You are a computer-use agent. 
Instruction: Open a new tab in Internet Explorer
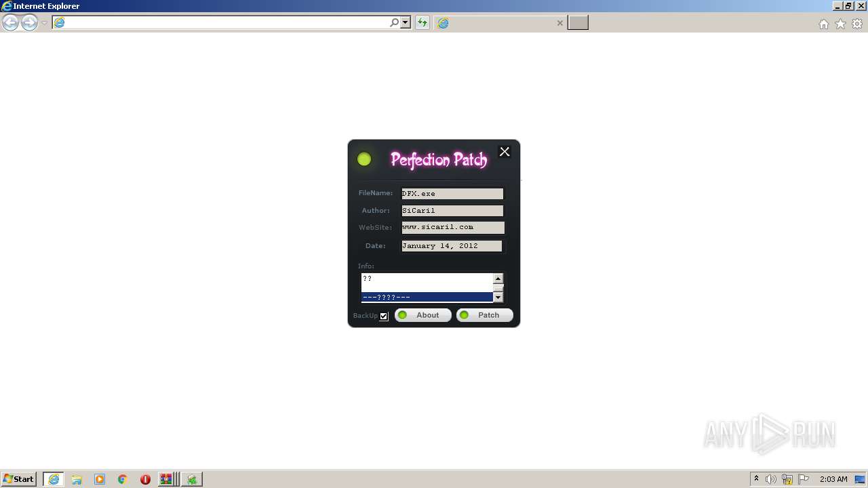[x=578, y=23]
